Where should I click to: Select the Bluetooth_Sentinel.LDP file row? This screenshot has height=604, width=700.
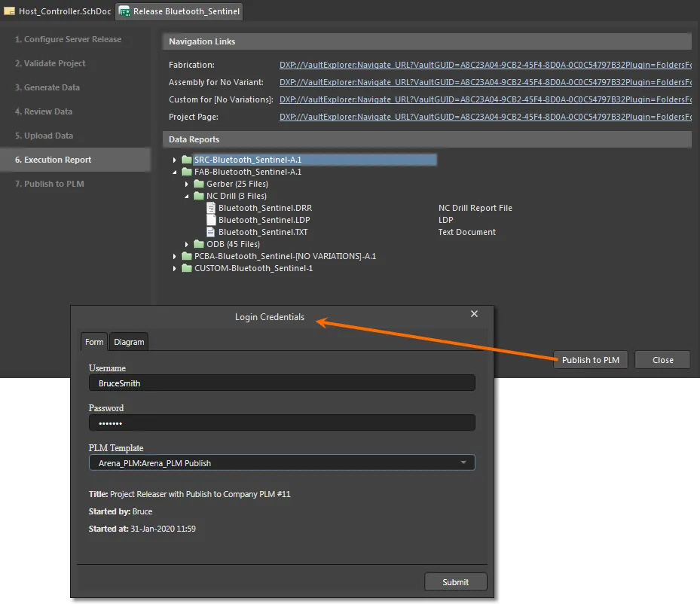264,220
